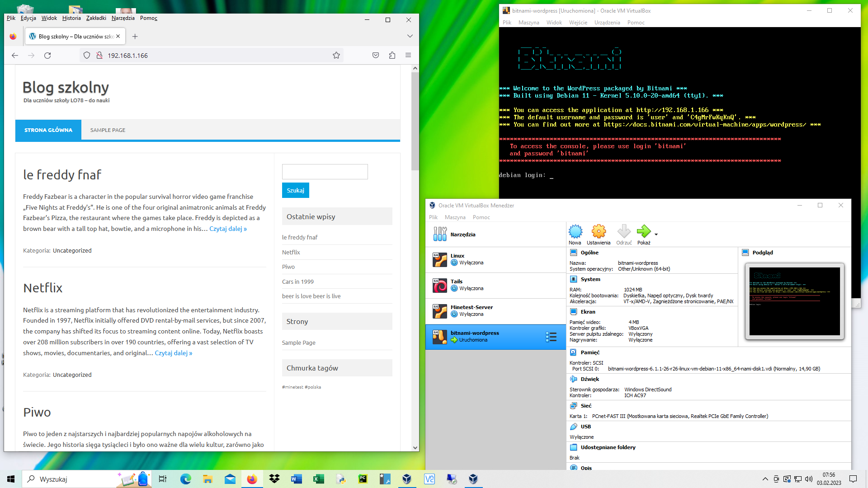The height and width of the screenshot is (488, 868).
Task: Click the Podgląd VM preview thumbnail
Action: click(794, 301)
